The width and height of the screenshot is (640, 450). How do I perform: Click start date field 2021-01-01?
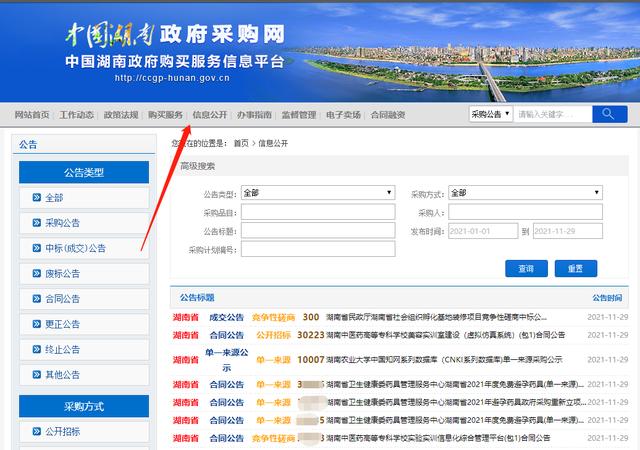(x=483, y=231)
